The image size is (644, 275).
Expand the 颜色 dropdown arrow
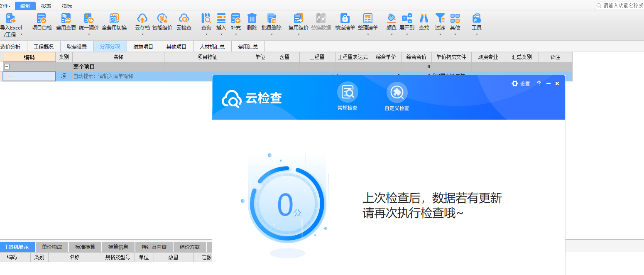pyautogui.click(x=392, y=34)
